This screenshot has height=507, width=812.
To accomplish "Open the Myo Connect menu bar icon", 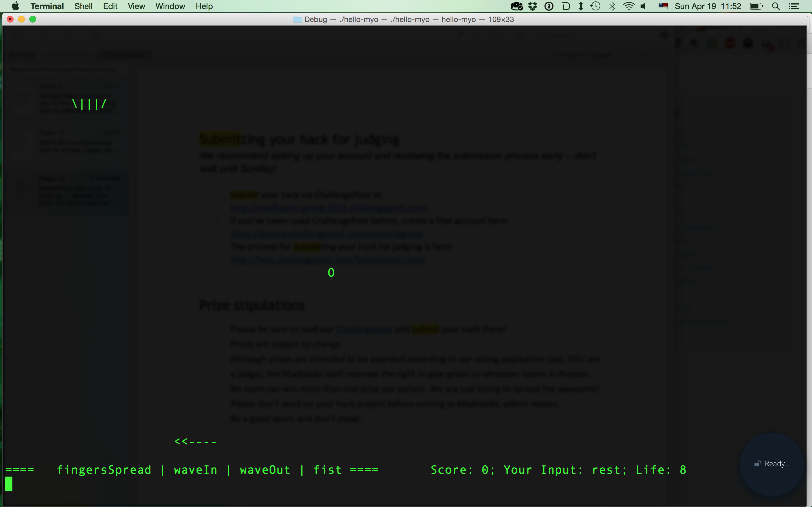I will coord(517,6).
